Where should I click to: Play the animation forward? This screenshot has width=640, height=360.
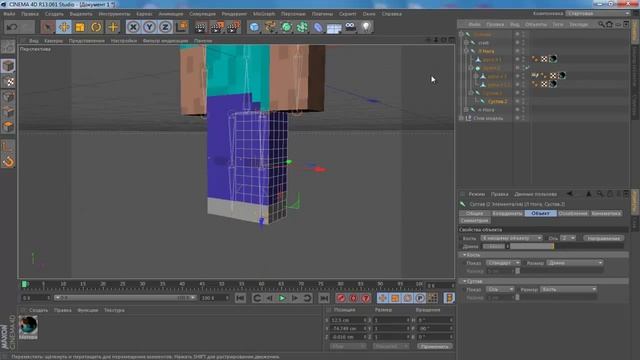pos(282,298)
